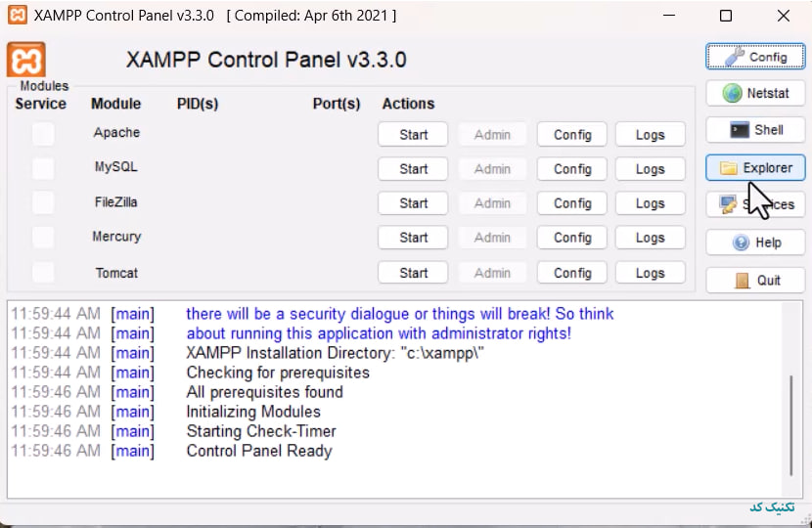The image size is (812, 528).
Task: Toggle the MySQL service checkbox
Action: pos(43,169)
